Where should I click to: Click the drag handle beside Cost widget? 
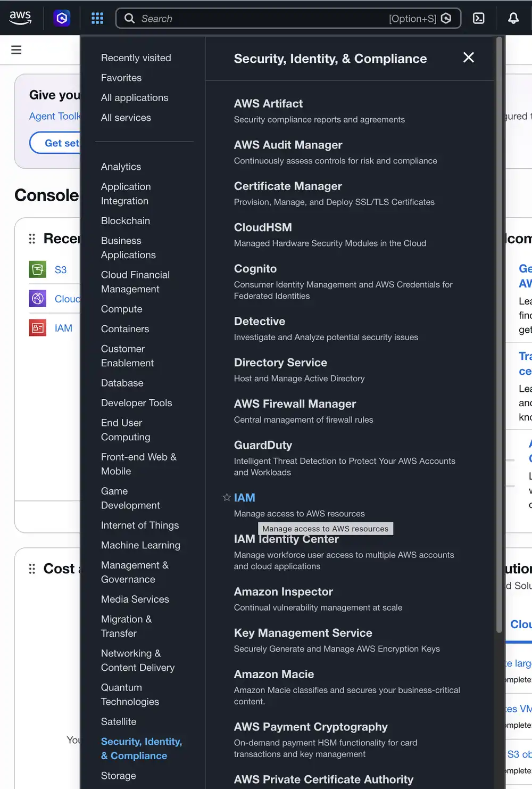(32, 569)
